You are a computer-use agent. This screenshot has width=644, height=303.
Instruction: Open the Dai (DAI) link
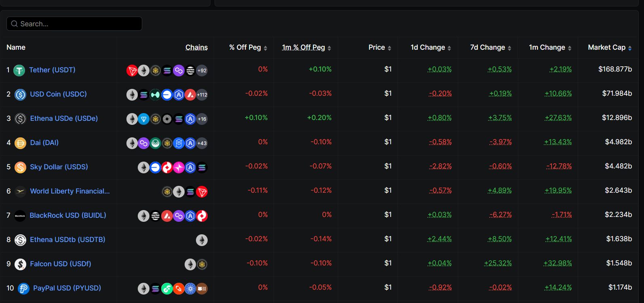(44, 143)
